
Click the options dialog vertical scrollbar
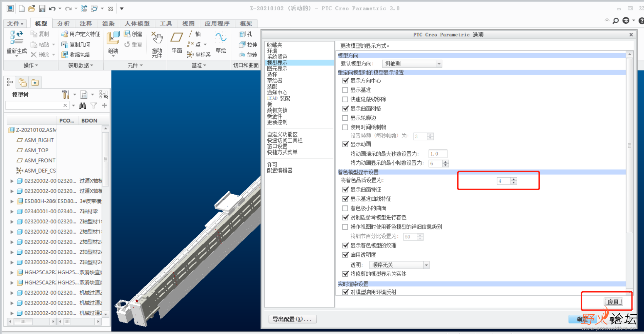[629, 145]
